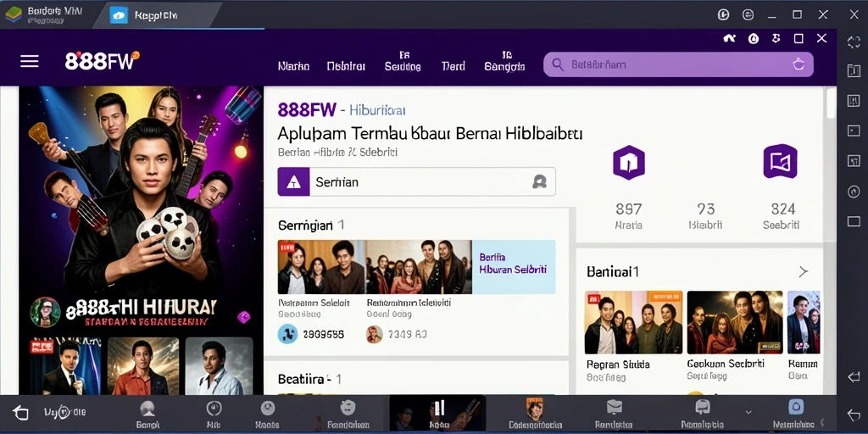Screen dimensions: 868x434
Task: Click the pause icon in the bottom bar
Action: (438, 409)
